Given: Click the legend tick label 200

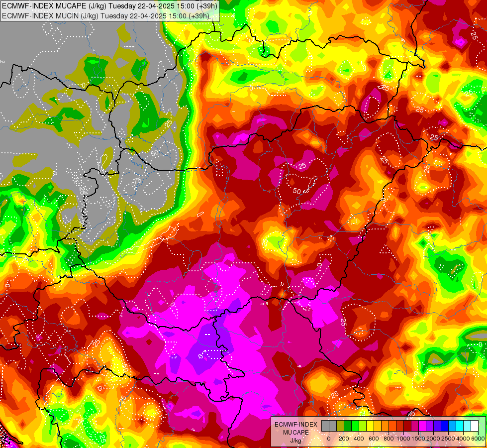Looking at the screenshot, I should pos(344,439).
